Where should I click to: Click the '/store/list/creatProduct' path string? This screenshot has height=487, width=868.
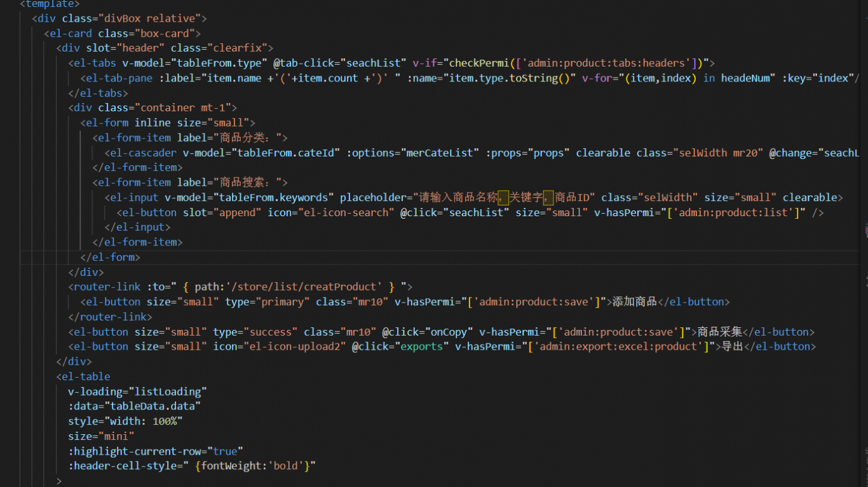pyautogui.click(x=304, y=287)
